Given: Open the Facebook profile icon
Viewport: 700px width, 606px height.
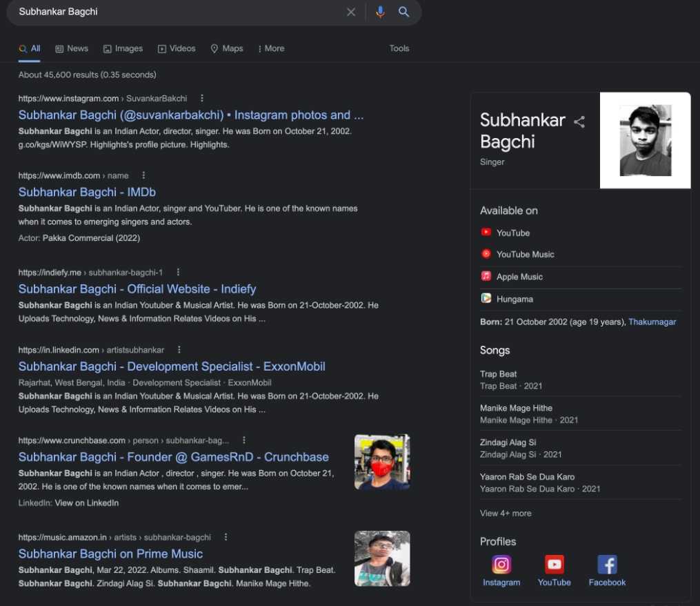Looking at the screenshot, I should coord(607,565).
